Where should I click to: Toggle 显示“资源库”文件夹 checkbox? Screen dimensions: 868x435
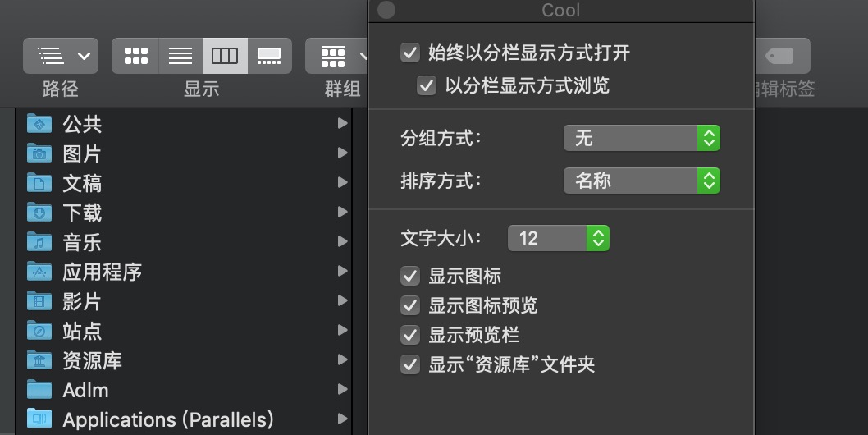click(x=410, y=364)
